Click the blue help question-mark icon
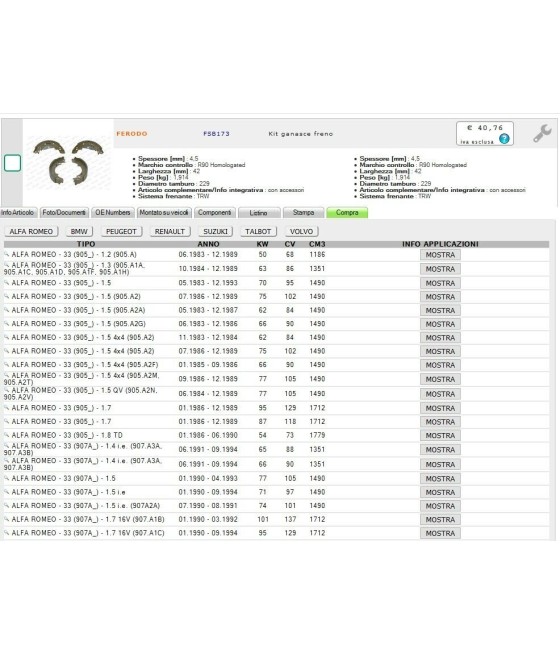This screenshot has height=655, width=560. pos(504,139)
